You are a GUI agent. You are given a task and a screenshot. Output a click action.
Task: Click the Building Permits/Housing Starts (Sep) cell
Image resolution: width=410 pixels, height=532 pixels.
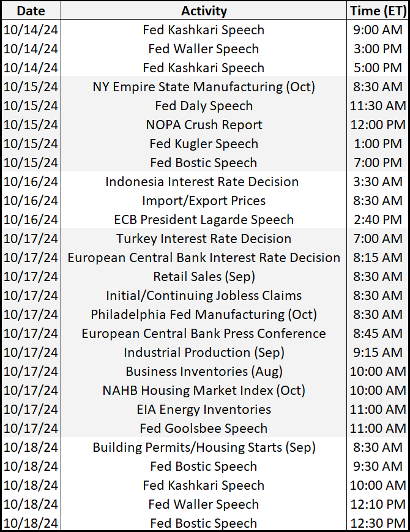[204, 448]
